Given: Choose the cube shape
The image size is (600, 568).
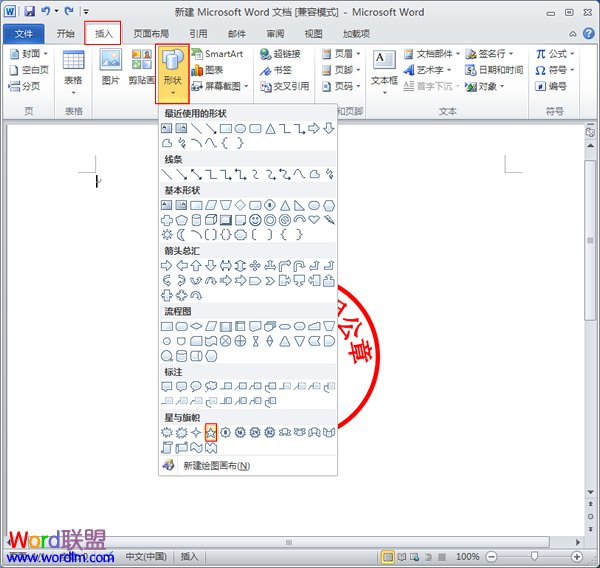Looking at the screenshot, I should tap(211, 220).
